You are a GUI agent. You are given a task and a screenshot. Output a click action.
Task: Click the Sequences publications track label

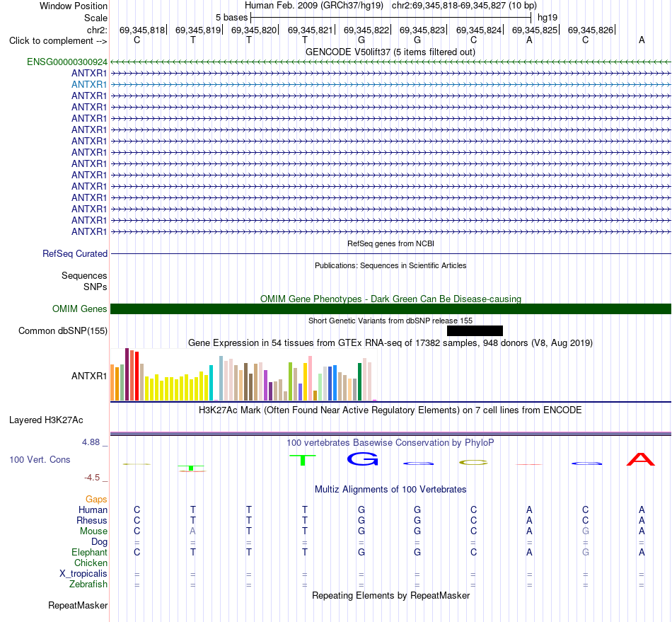84,276
